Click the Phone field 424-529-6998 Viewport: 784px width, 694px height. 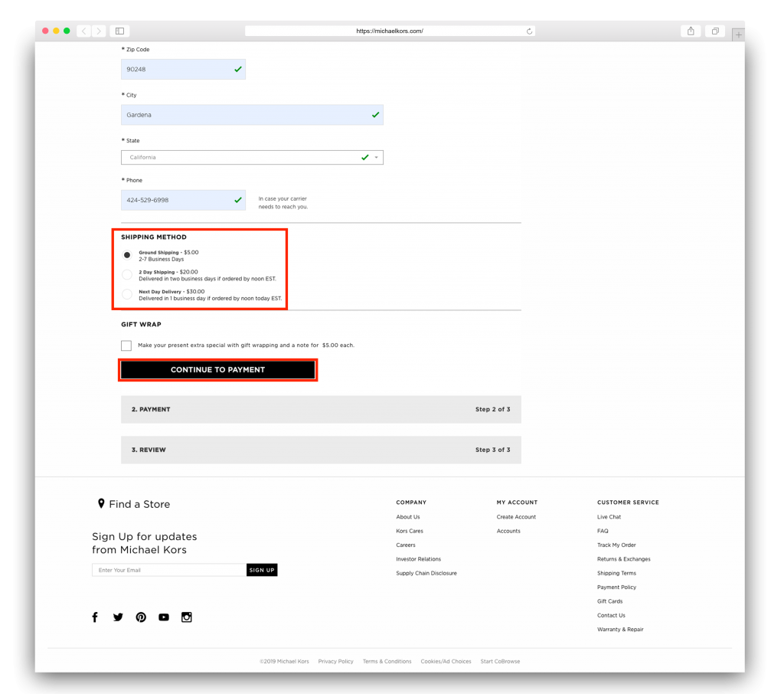pyautogui.click(x=183, y=200)
